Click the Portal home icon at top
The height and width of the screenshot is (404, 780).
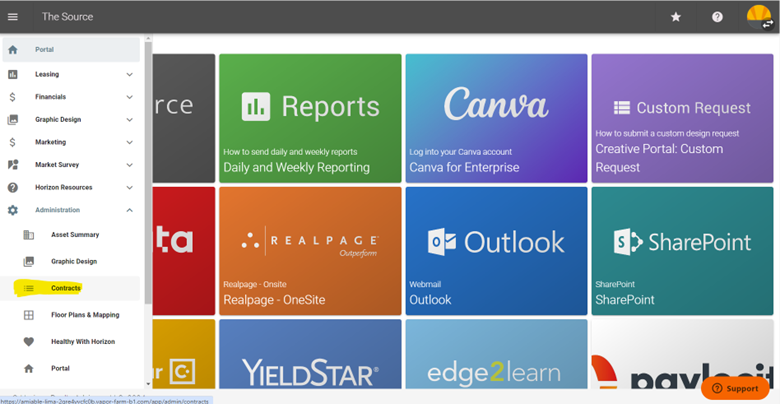pos(13,50)
